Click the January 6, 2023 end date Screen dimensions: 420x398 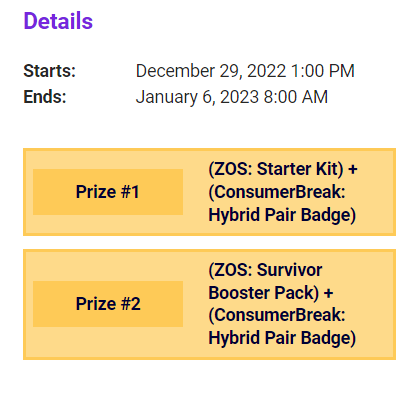pyautogui.click(x=197, y=97)
